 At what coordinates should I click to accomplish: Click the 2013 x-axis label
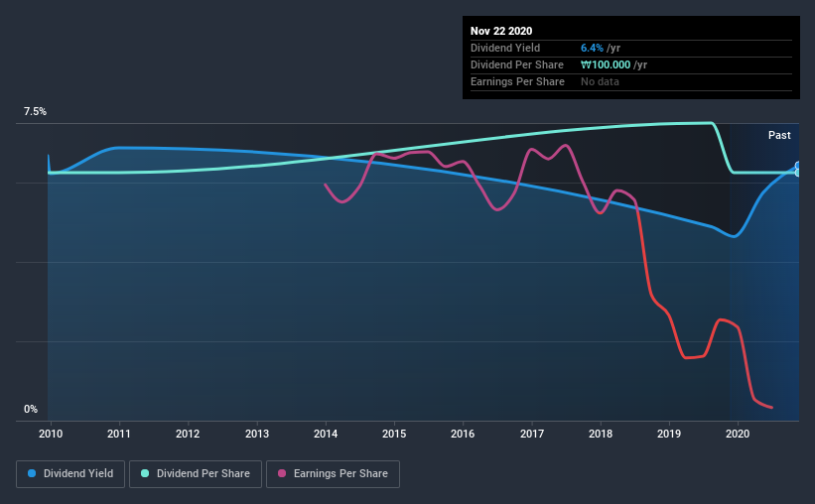[257, 434]
